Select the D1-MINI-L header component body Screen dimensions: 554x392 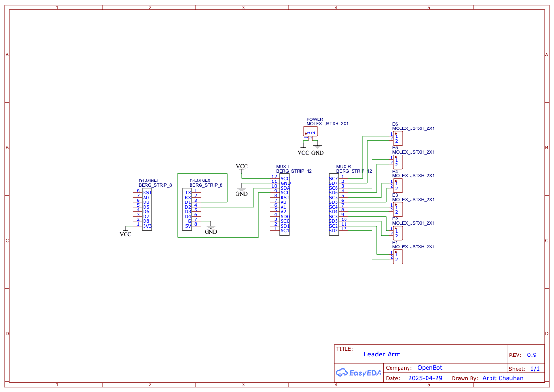(x=147, y=210)
